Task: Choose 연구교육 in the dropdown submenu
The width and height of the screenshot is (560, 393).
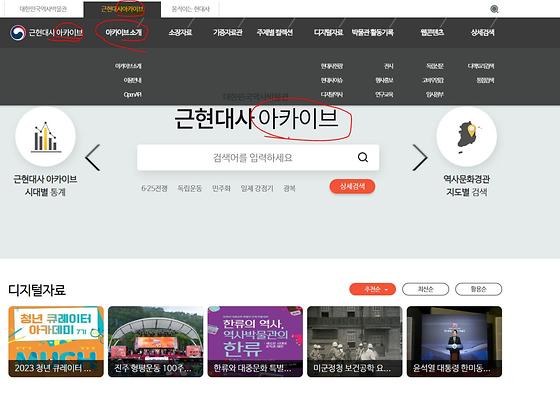Action: (x=384, y=95)
